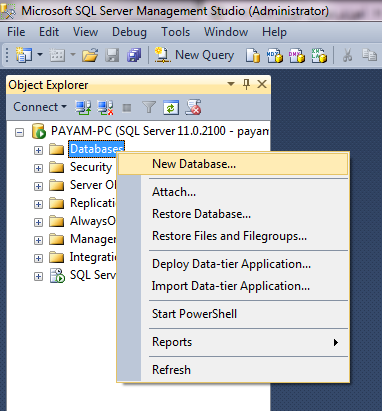Click the Copy icon in toolbar
382x411 pixels.
coord(369,55)
